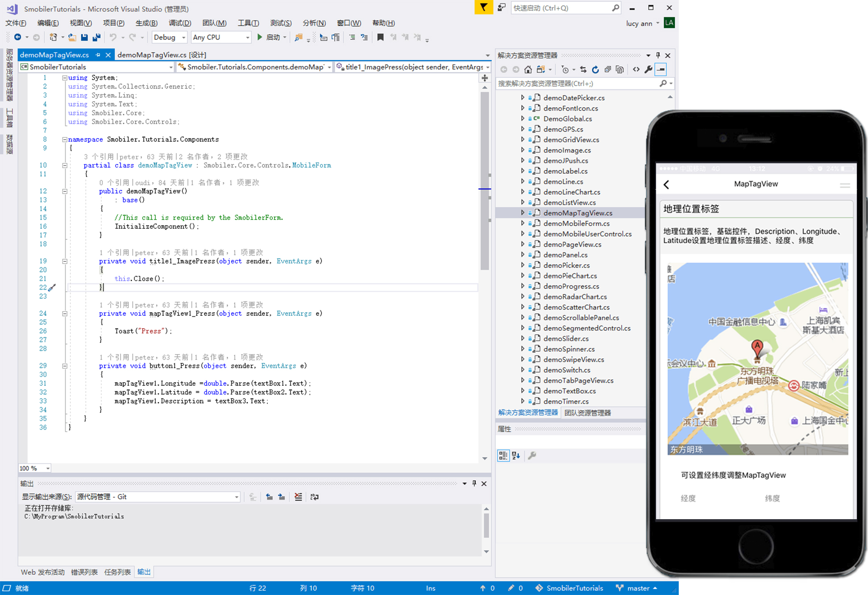Click the Home icon in Solution Explorer
The height and width of the screenshot is (595, 868).
pyautogui.click(x=528, y=70)
